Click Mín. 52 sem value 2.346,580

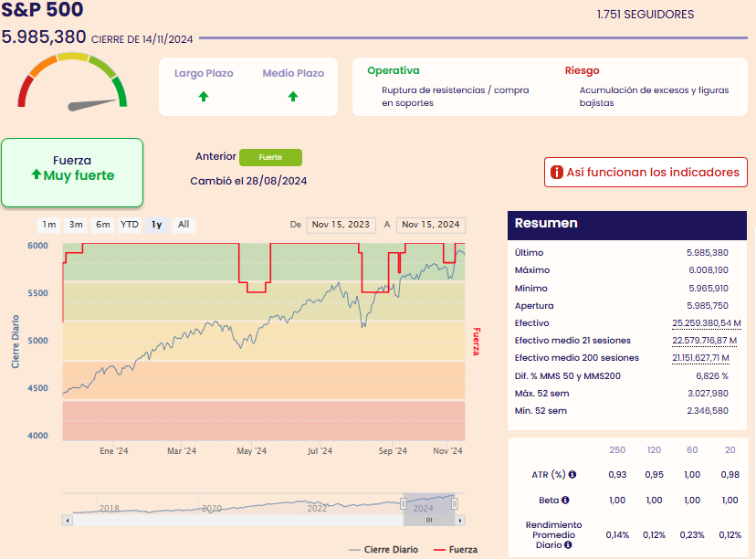[708, 411]
